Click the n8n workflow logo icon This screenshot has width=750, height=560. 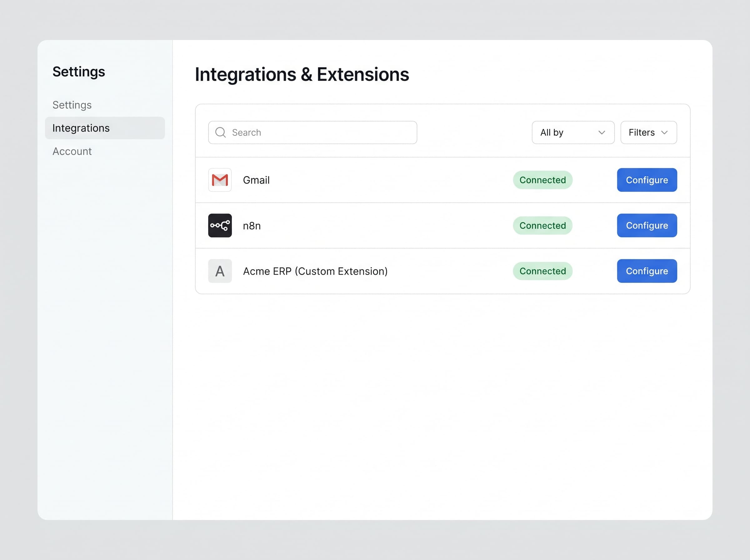tap(220, 225)
